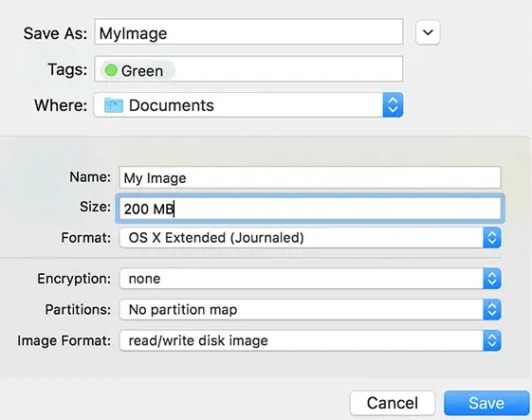Open the No partition map menu
The image size is (532, 420).
tap(310, 309)
